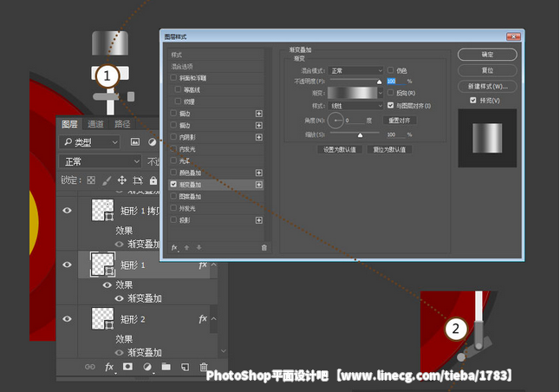Click the 确定 button
Image resolution: width=560 pixels, height=392 pixels.
[x=487, y=55]
